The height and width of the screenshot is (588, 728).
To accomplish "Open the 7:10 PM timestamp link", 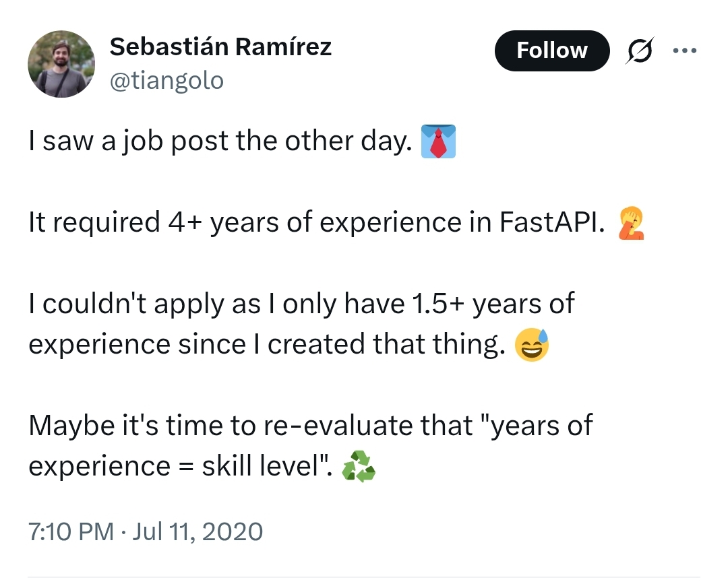I will click(x=71, y=531).
